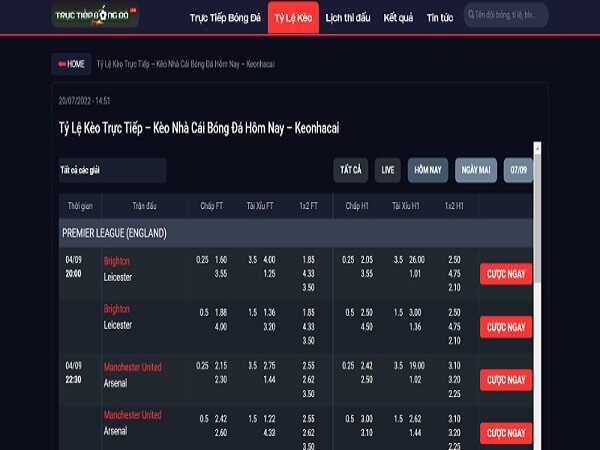This screenshot has width=600, height=450.
Task: Toggle the LIVE matches filter
Action: (x=387, y=170)
